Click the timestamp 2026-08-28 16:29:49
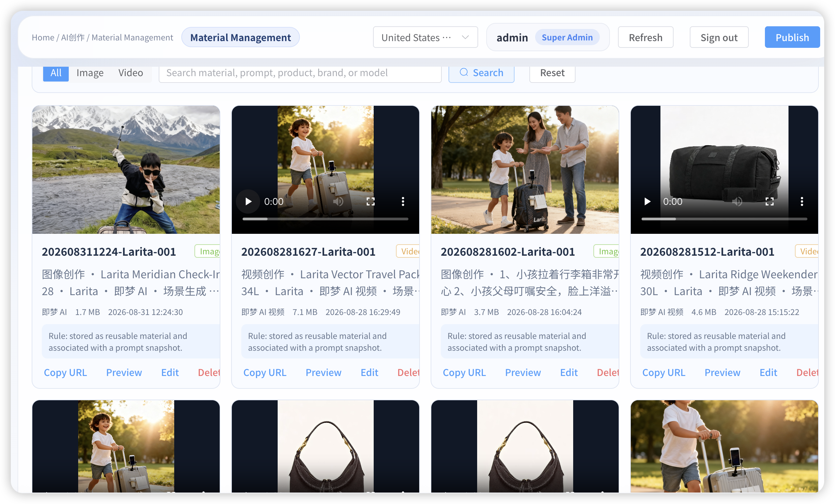The image size is (835, 504). point(363,312)
